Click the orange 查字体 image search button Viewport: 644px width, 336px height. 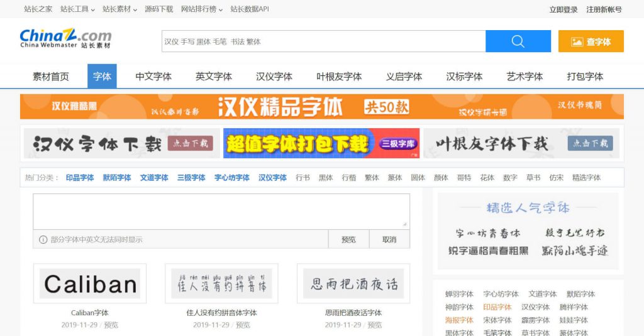[x=591, y=41]
